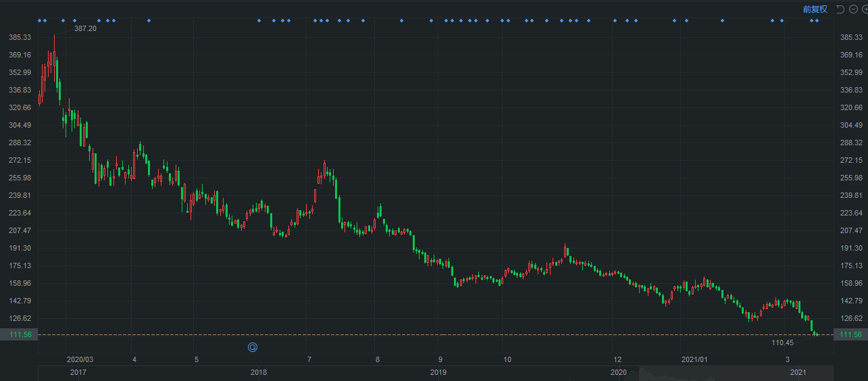The height and width of the screenshot is (381, 868).
Task: Click the 385.33 value on the right axis
Action: click(x=850, y=37)
